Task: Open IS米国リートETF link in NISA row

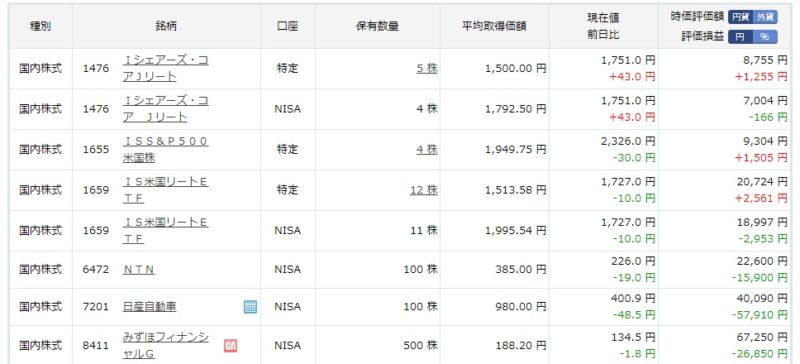Action: 165,230
